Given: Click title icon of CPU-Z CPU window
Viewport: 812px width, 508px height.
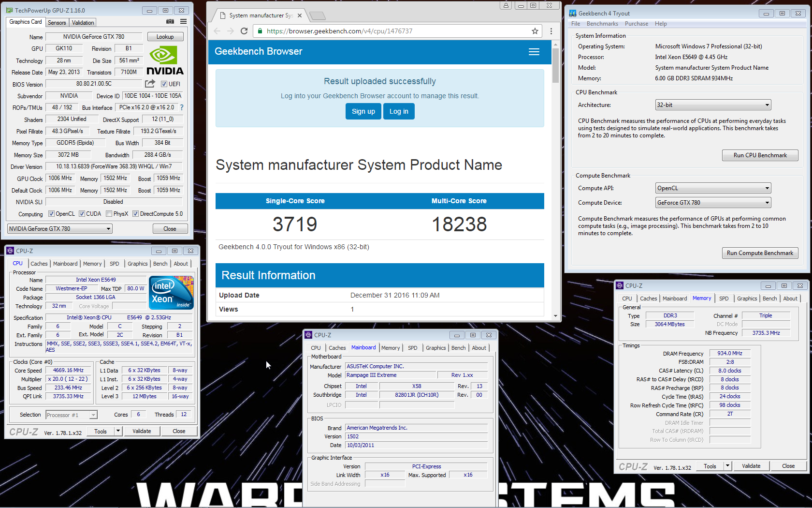Looking at the screenshot, I should click(10, 251).
